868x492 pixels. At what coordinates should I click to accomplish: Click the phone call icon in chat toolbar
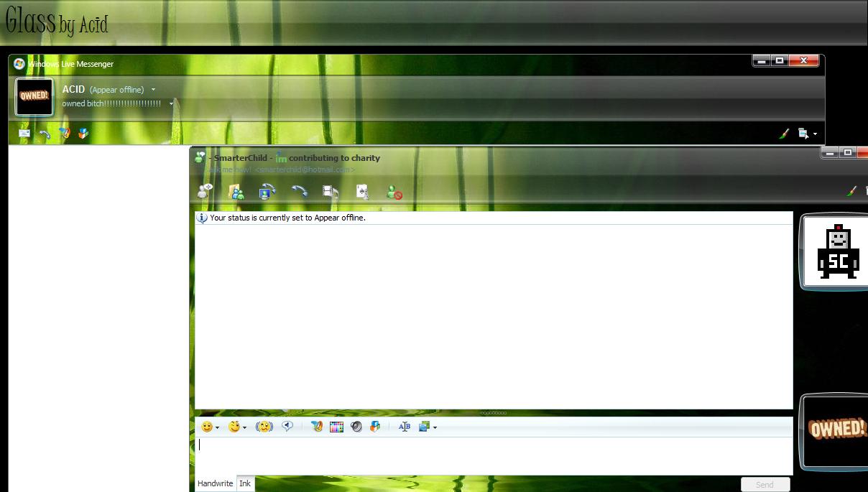pos(299,191)
